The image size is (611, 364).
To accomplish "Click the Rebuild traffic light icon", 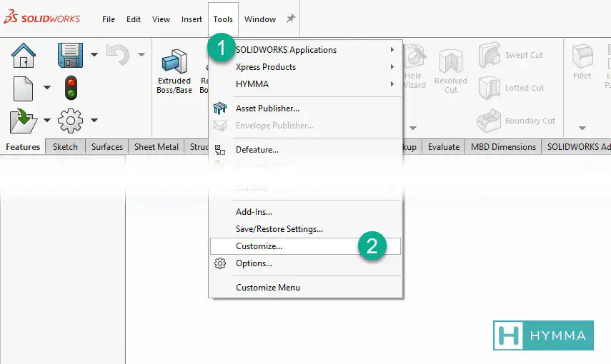I will (x=71, y=88).
